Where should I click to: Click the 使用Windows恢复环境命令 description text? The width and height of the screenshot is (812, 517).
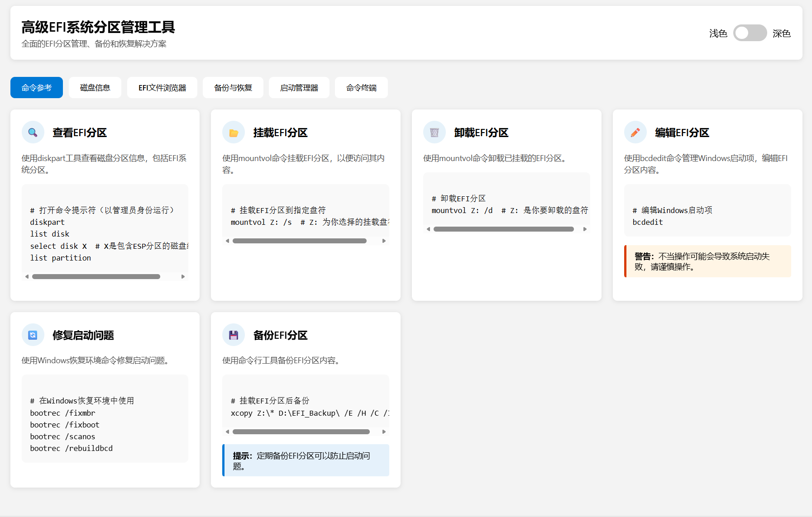tap(96, 360)
